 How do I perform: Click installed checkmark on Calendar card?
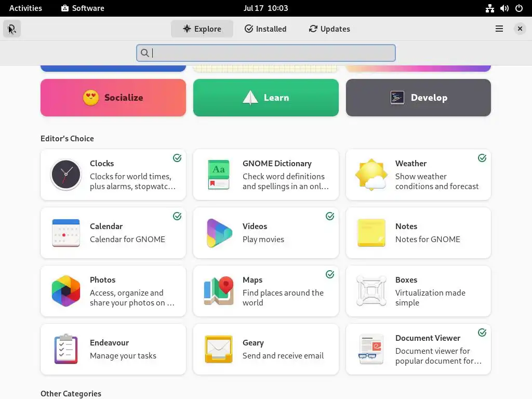pyautogui.click(x=177, y=216)
